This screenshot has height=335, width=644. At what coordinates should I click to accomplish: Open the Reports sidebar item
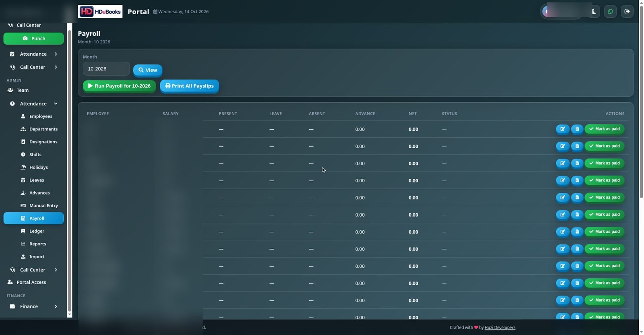(x=33, y=244)
